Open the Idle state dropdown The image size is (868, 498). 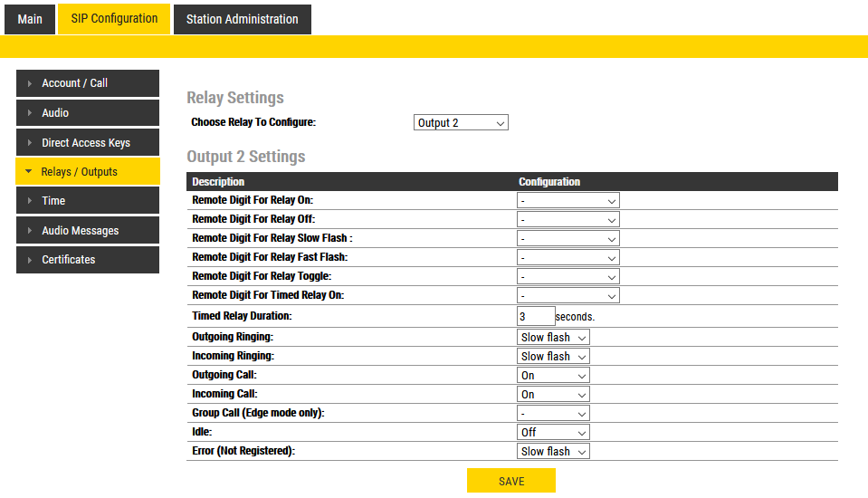553,433
